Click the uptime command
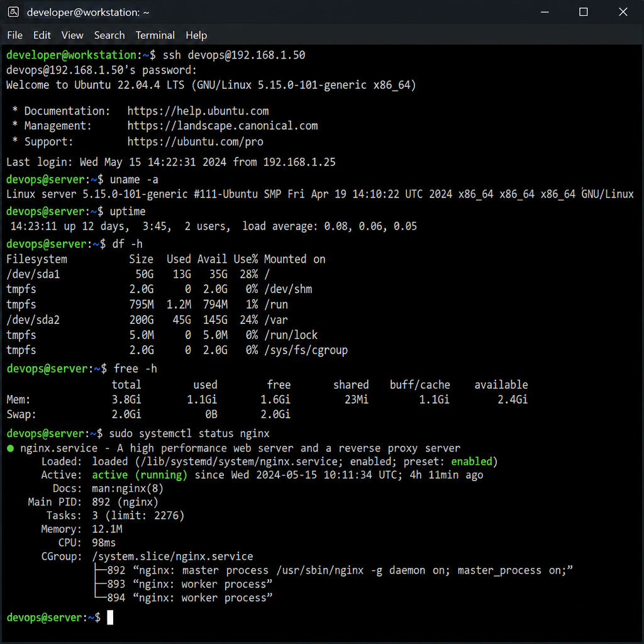The width and height of the screenshot is (644, 644). pos(128,211)
